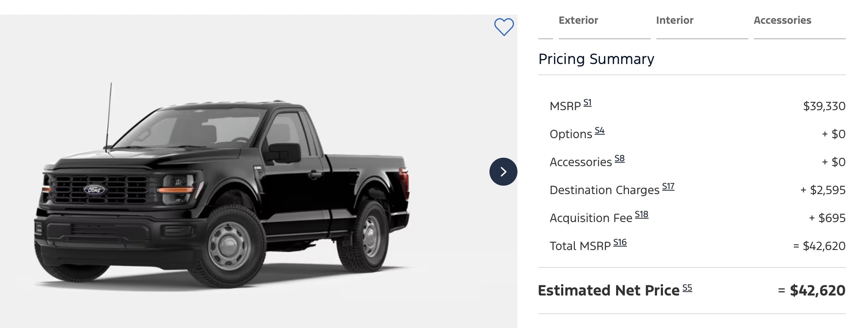Viewport: 868px width, 328px height.
Task: Open Total MSRP footnote S16
Action: coord(620,243)
